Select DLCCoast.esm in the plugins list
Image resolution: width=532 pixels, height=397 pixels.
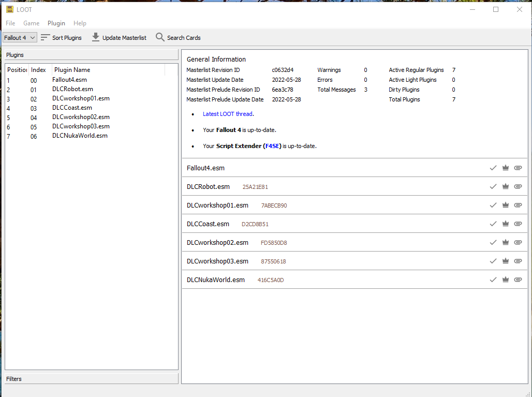(72, 108)
